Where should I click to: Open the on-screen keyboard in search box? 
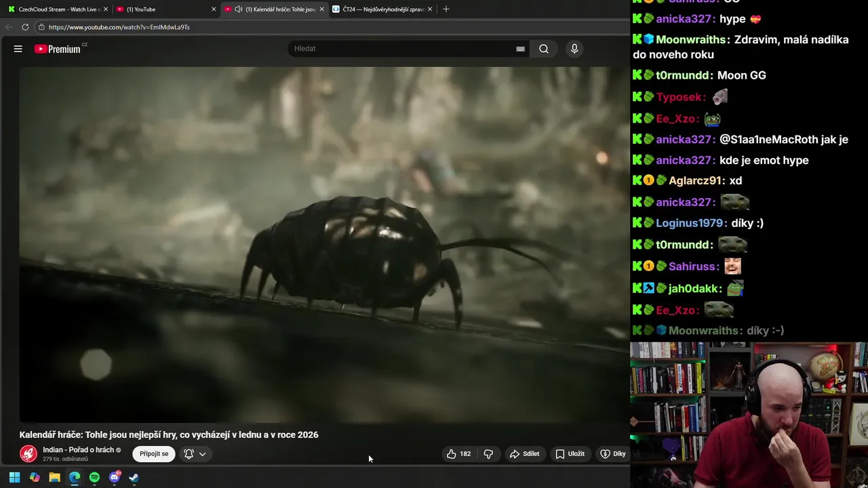[x=520, y=49]
